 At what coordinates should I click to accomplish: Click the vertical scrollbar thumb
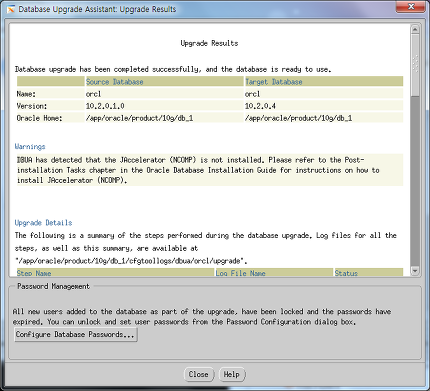coord(415,65)
